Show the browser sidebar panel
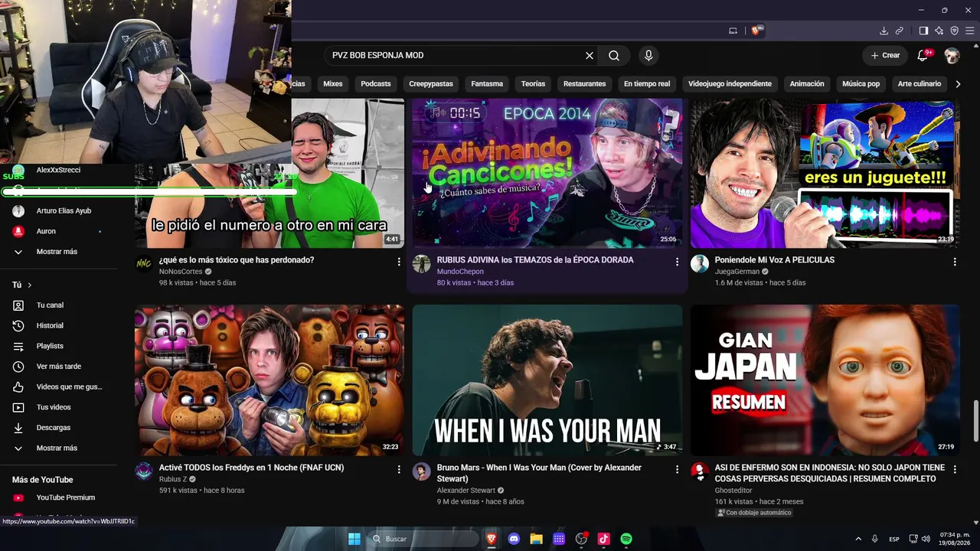The image size is (980, 551). click(x=923, y=31)
